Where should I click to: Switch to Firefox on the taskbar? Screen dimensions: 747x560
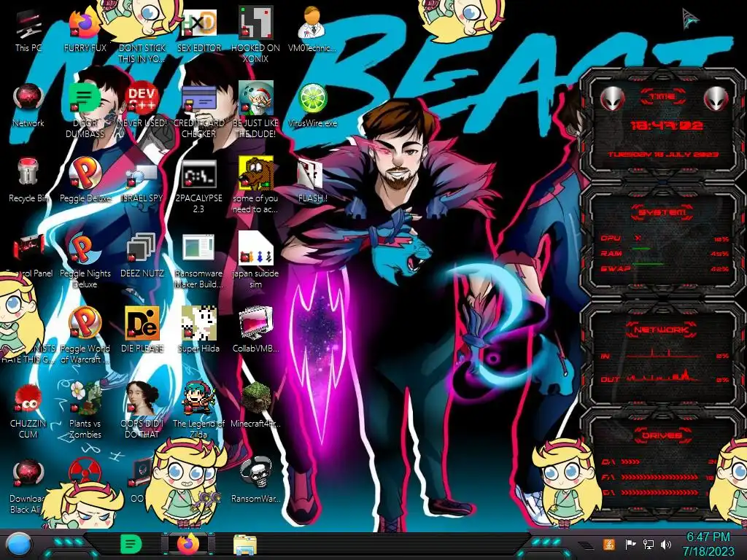(x=188, y=544)
